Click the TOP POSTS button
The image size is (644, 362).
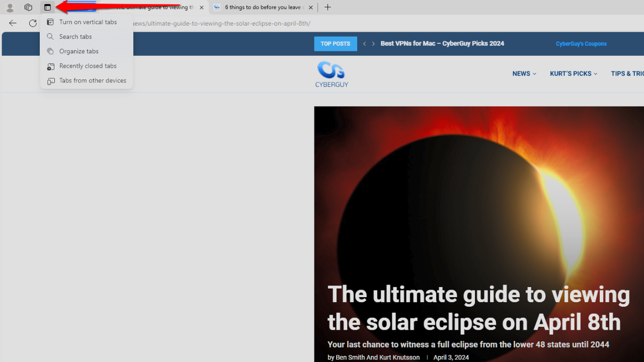(335, 43)
